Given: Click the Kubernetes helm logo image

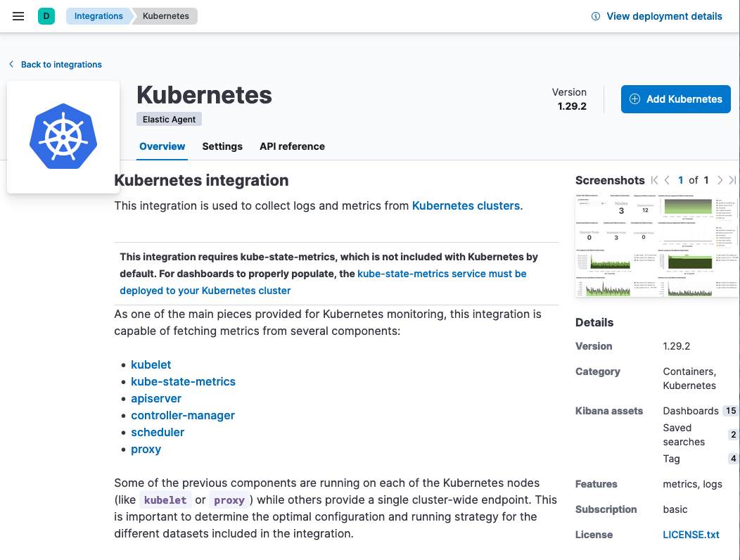Looking at the screenshot, I should point(63,136).
